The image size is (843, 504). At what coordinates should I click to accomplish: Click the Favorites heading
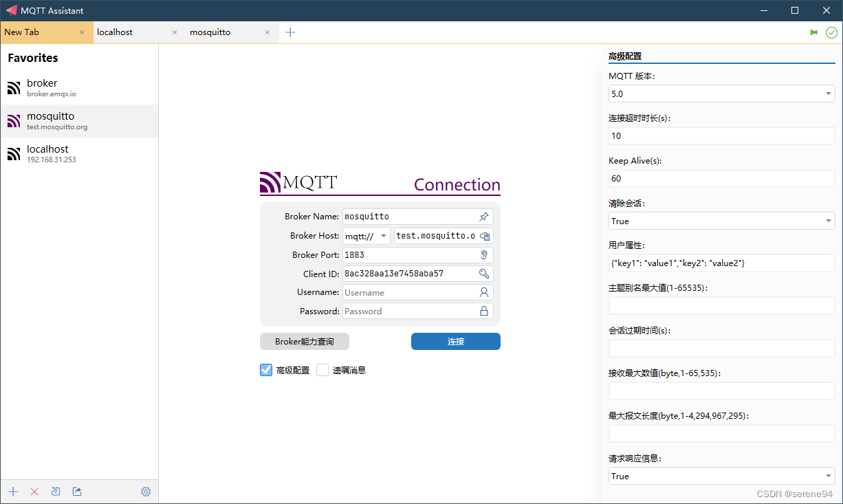tap(33, 58)
